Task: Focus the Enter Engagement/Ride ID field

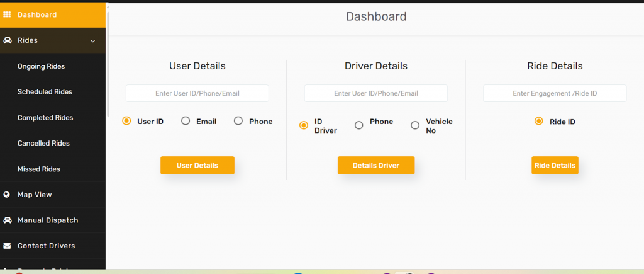Action: (x=555, y=93)
